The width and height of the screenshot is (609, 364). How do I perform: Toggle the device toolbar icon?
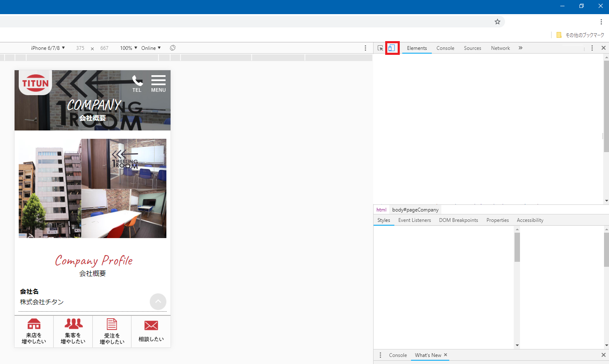(x=392, y=48)
